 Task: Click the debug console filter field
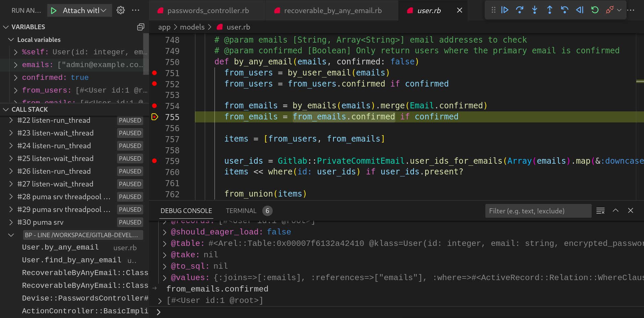point(538,211)
